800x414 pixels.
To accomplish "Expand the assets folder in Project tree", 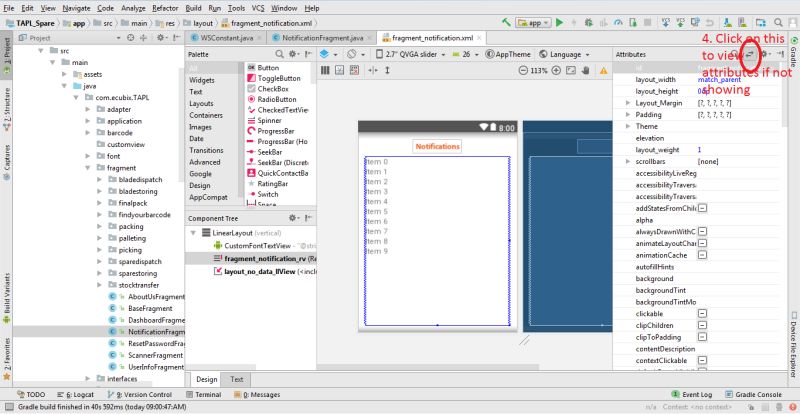I will coord(64,74).
